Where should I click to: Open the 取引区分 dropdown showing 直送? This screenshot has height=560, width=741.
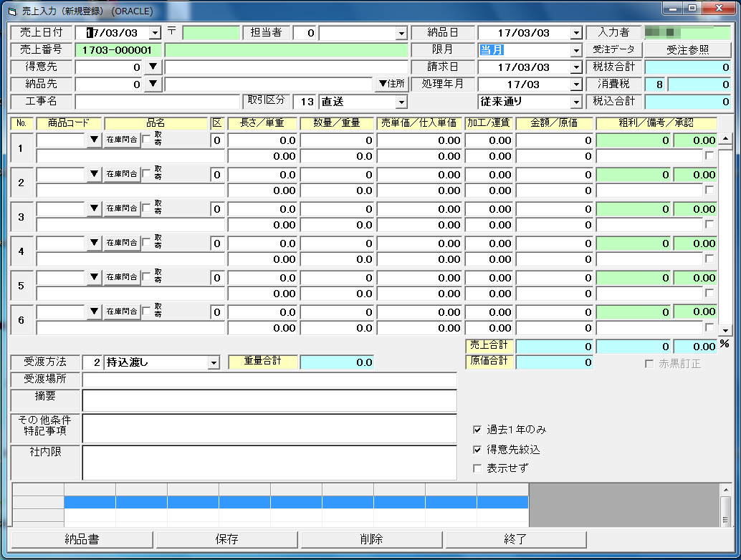tap(401, 102)
